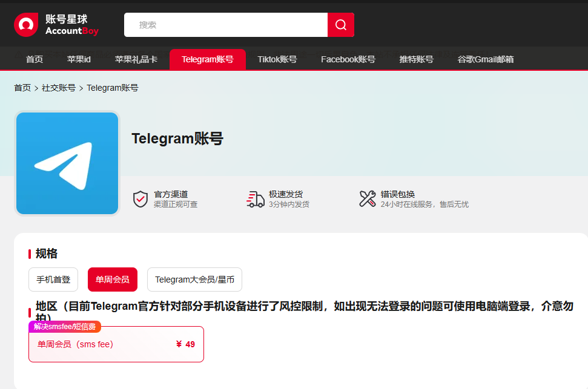
Task: Select the 单周会员 specification option
Action: (112, 279)
